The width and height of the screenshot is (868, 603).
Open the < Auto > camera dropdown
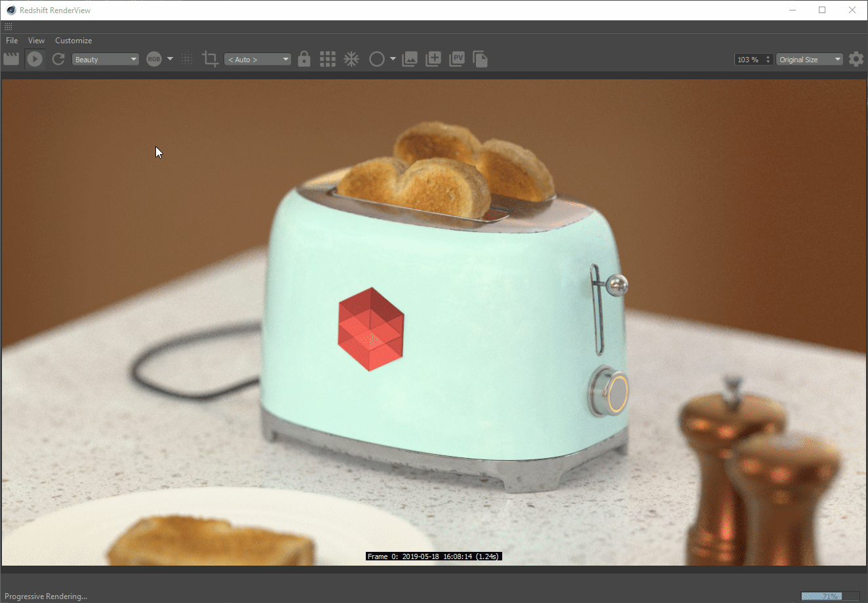coord(258,59)
